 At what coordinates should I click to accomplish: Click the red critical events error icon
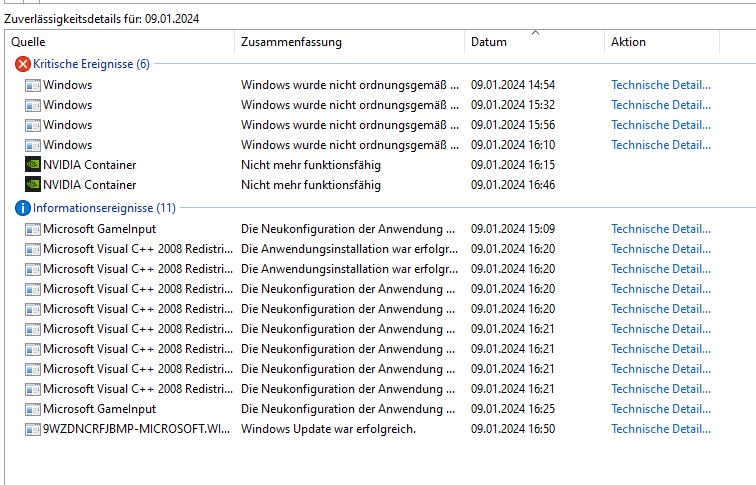point(23,64)
